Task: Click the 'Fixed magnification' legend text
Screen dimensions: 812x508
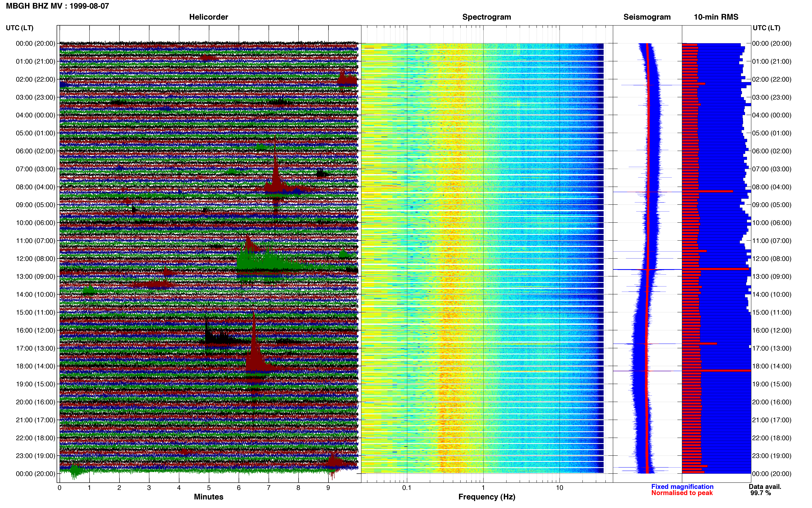Action: pos(682,486)
